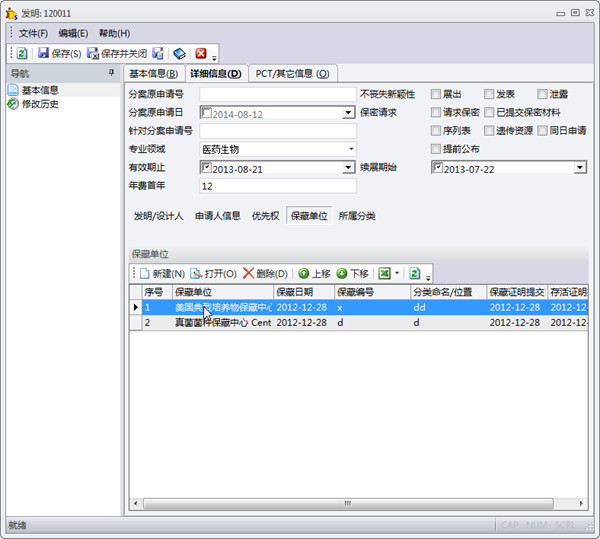Click the red X close icon in the main toolbar
Image resolution: width=600 pixels, height=539 pixels.
201,53
